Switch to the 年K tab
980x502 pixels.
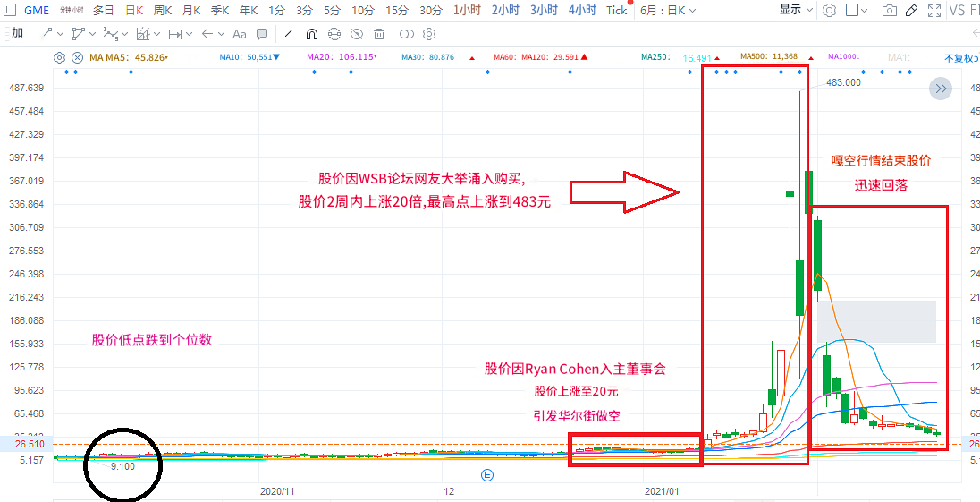pyautogui.click(x=249, y=10)
